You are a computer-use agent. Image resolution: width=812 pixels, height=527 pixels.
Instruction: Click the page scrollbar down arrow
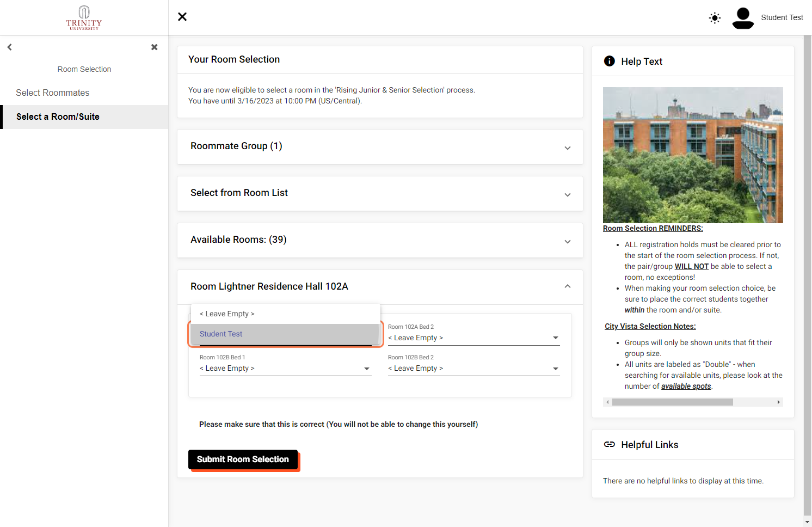[x=808, y=522]
